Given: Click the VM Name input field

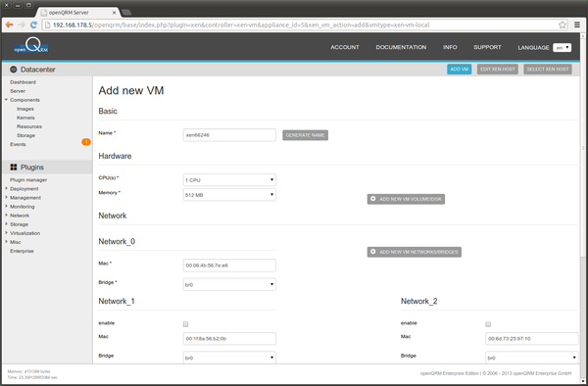Looking at the screenshot, I should 229,135.
